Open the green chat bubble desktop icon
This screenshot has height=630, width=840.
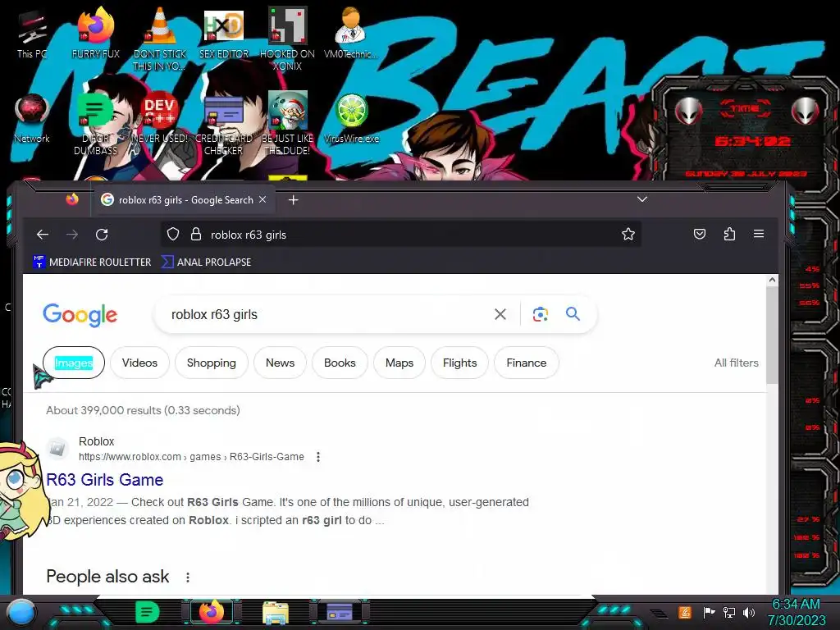tap(95, 123)
